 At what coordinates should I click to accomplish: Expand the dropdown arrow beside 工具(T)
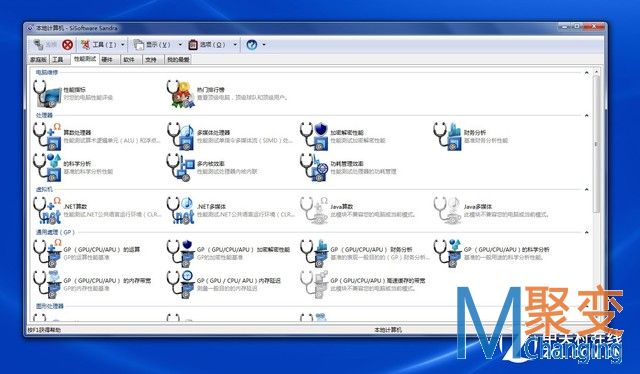point(123,45)
